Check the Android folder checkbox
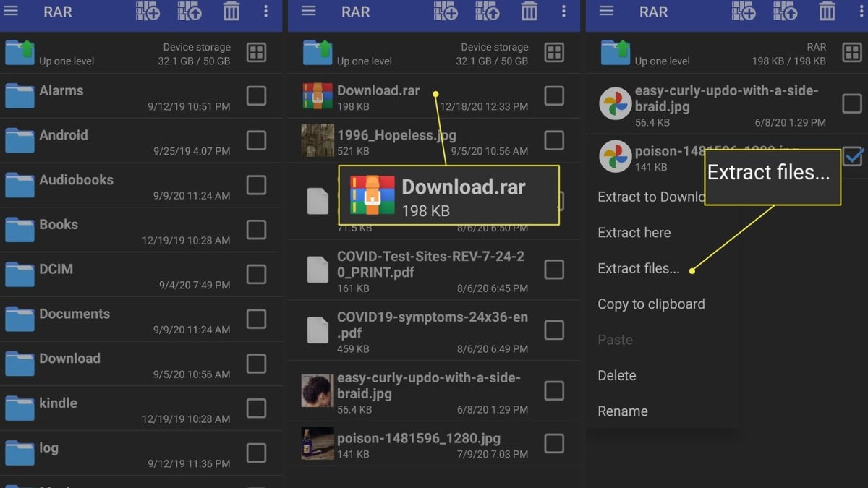Image resolution: width=868 pixels, height=488 pixels. click(256, 140)
